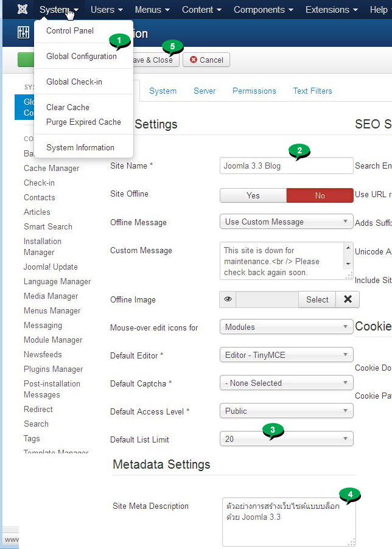This screenshot has height=549, width=392.
Task: Clear the Offline Image with the X button
Action: [348, 299]
